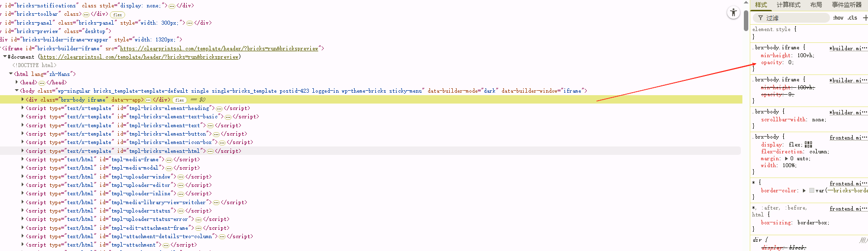Click ellipsis in bricks-notifications div row
This screenshot has width=868, height=251.
(171, 6)
